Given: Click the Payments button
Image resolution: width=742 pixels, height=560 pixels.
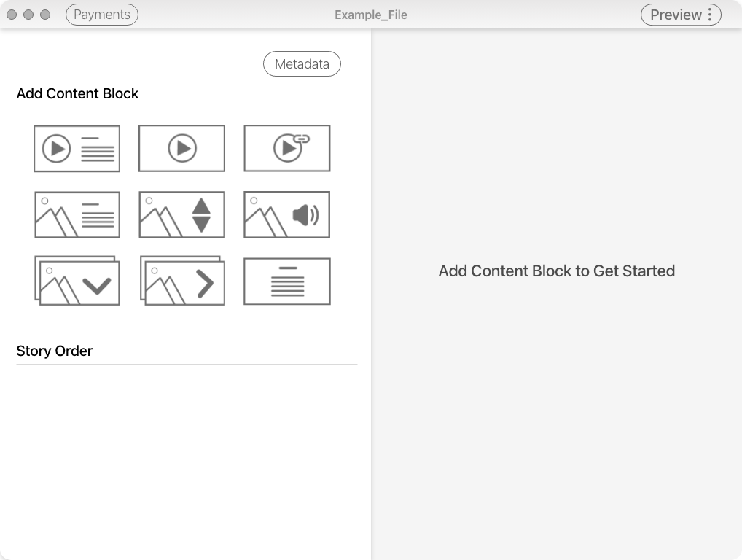Looking at the screenshot, I should click(x=101, y=14).
